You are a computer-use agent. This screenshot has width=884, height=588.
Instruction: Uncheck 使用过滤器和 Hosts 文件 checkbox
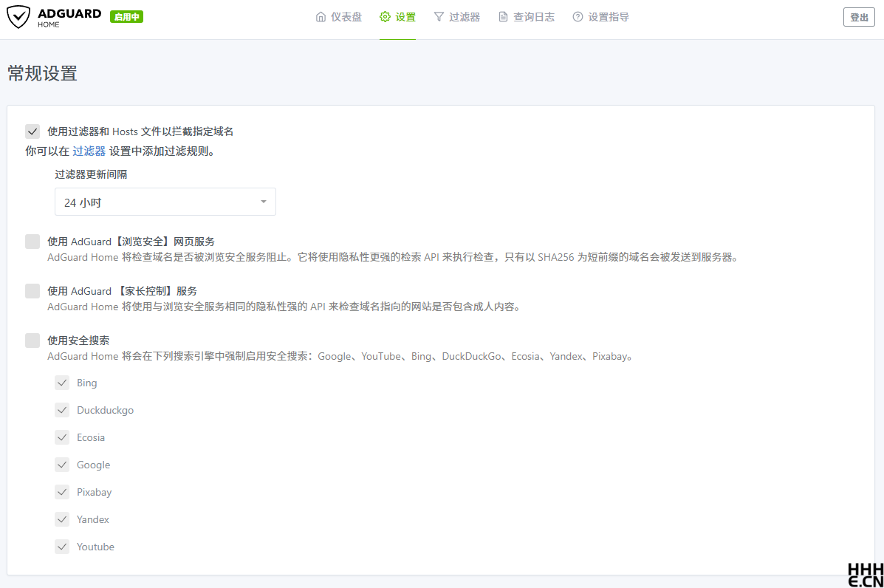[32, 131]
